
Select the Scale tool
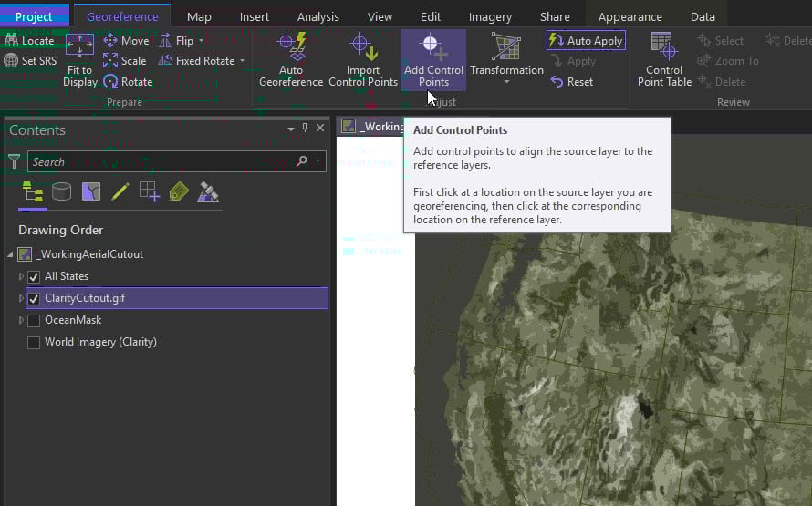click(124, 60)
